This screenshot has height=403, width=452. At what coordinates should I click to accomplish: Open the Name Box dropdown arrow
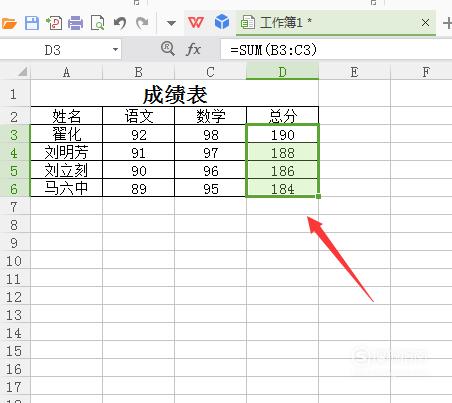coord(115,50)
